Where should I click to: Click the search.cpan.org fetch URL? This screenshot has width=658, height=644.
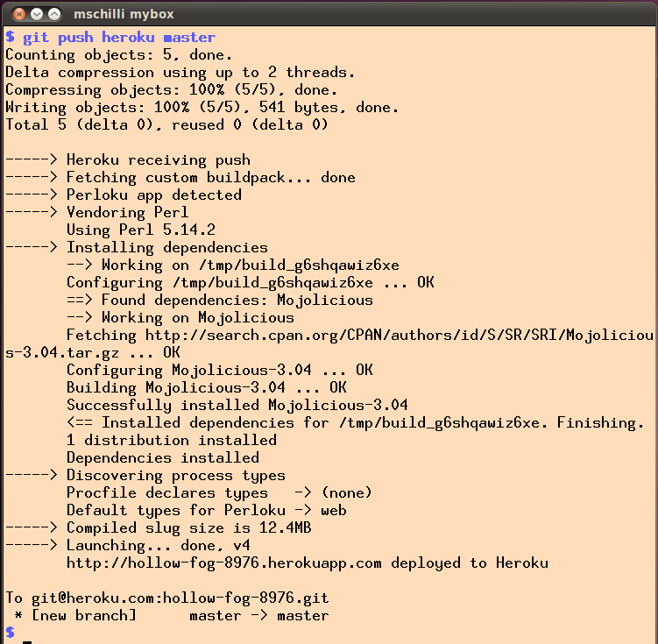(x=400, y=336)
